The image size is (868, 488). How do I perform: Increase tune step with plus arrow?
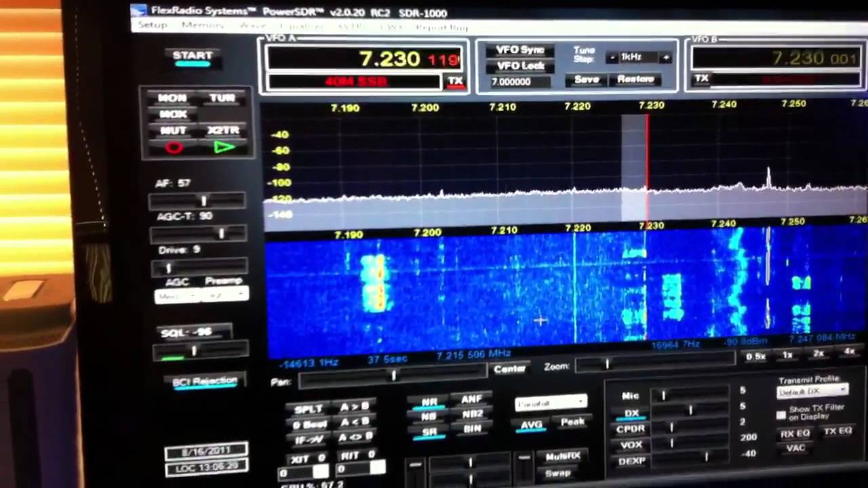[666, 58]
